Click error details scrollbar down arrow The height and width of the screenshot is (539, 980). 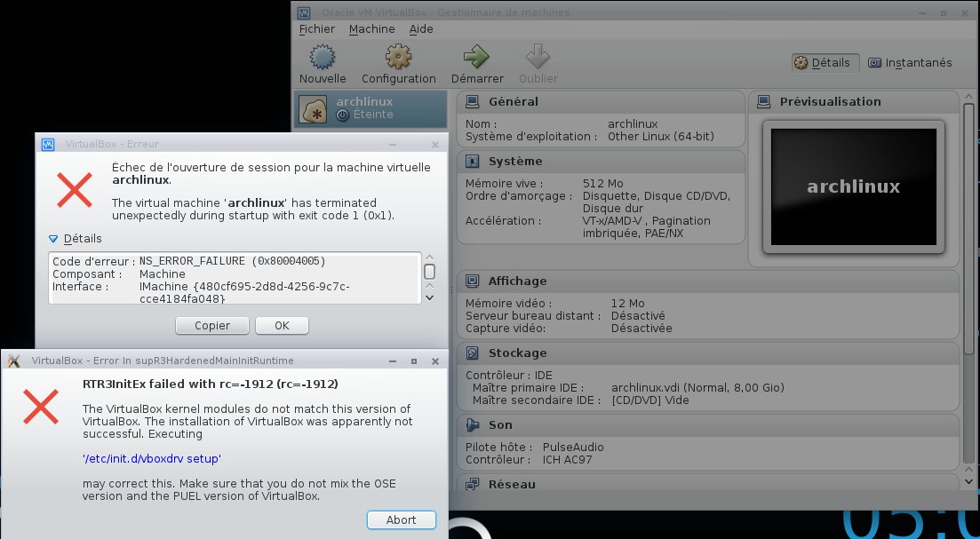click(x=429, y=298)
